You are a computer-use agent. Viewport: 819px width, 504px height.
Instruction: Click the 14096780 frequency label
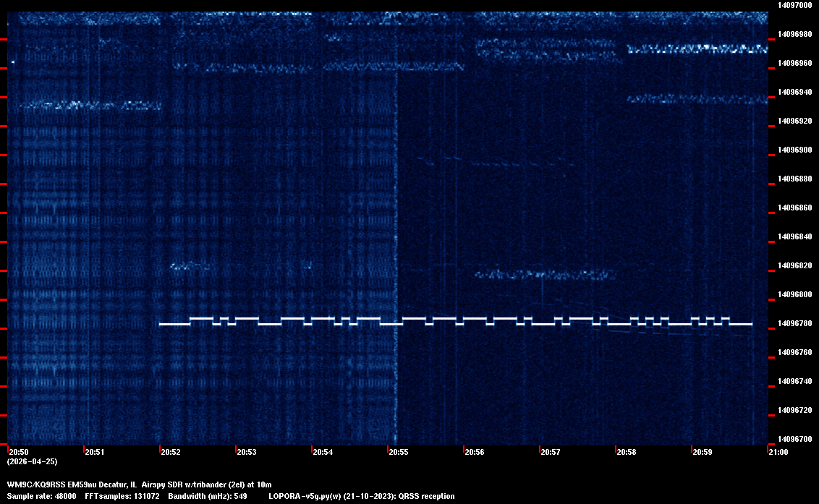[794, 323]
